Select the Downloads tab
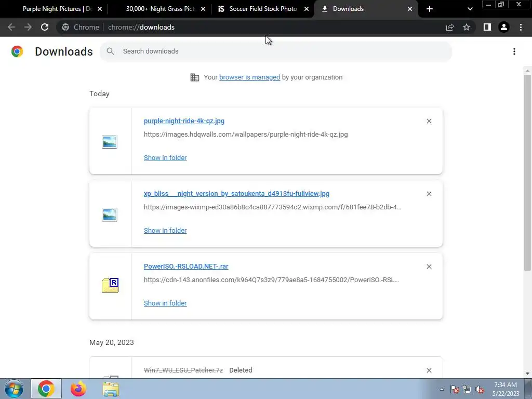This screenshot has height=399, width=532. coord(366,9)
